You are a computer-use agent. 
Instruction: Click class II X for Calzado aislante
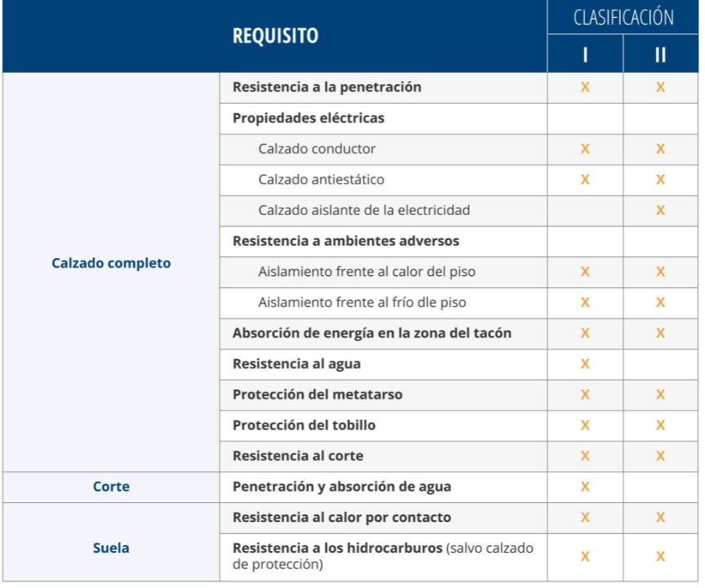coord(660,211)
